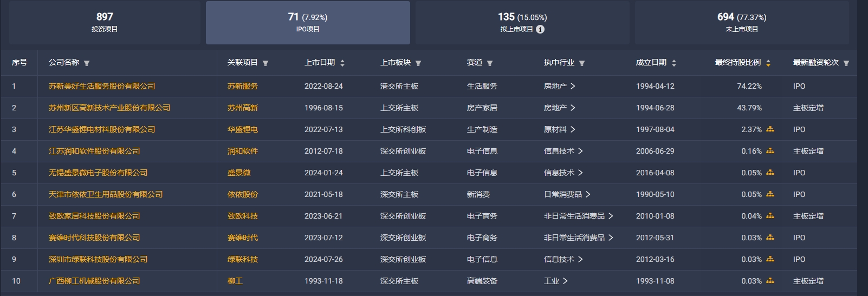Image resolution: width=868 pixels, height=296 pixels.
Task: Open shareholding structure icon for 润和软件 row
Action: pos(770,151)
